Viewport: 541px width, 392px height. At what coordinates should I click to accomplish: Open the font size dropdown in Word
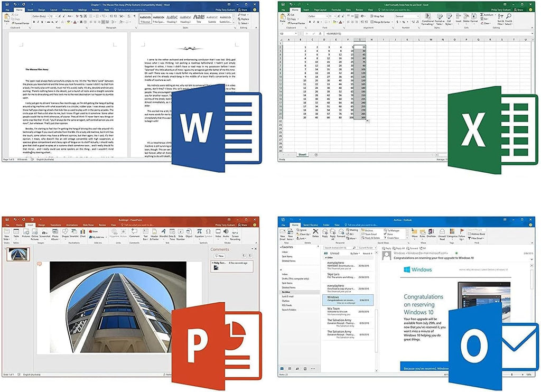pyautogui.click(x=56, y=16)
